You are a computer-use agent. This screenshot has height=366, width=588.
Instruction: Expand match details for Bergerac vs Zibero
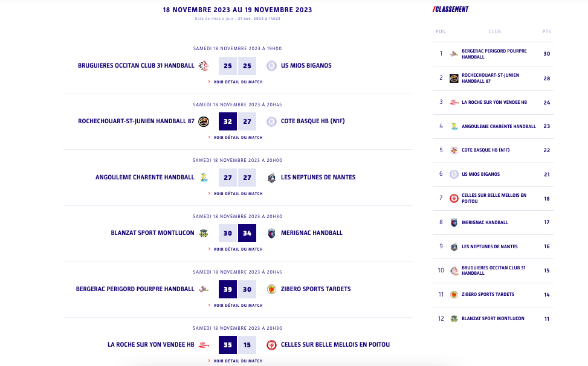237,305
